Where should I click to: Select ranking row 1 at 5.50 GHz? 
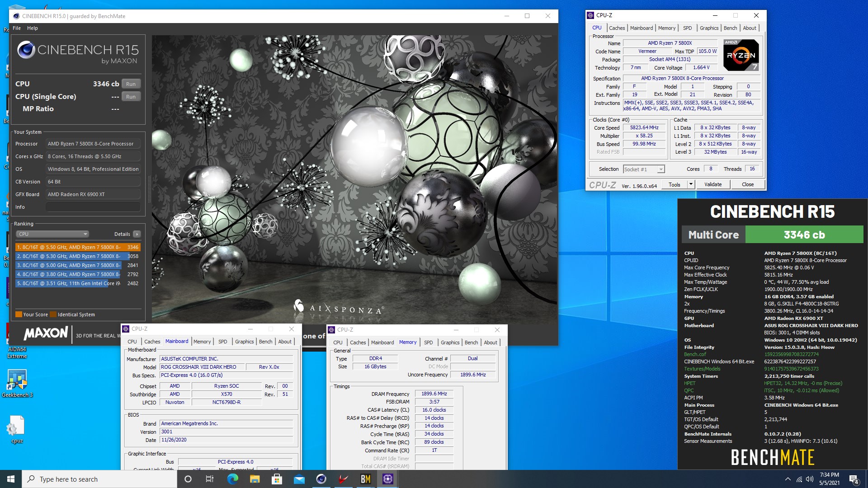(x=78, y=247)
